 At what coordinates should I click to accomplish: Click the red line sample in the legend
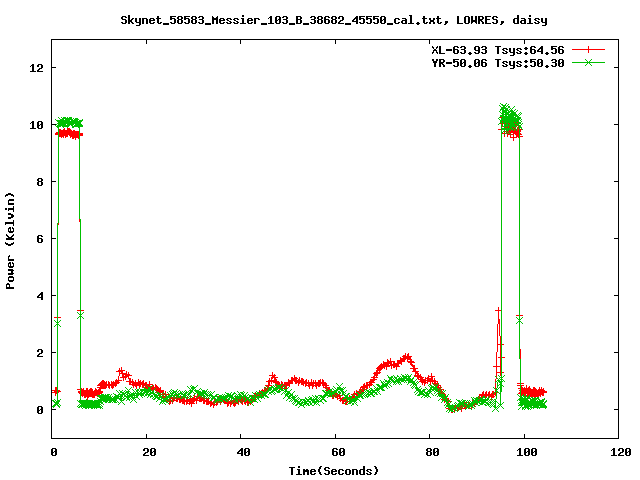point(588,50)
